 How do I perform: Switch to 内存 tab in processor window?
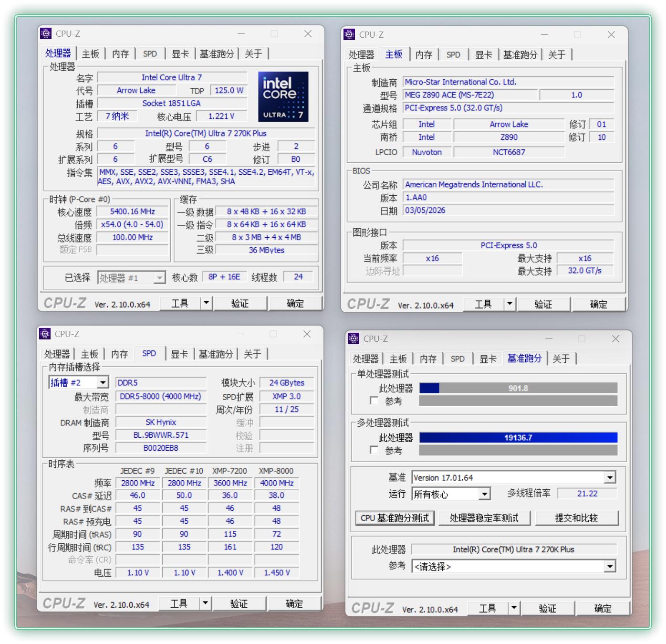click(x=120, y=54)
